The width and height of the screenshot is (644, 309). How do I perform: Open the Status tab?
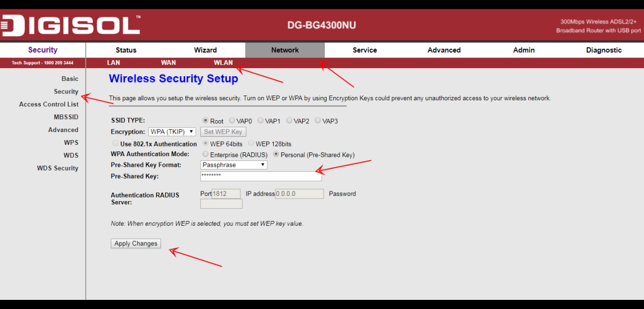coord(126,50)
